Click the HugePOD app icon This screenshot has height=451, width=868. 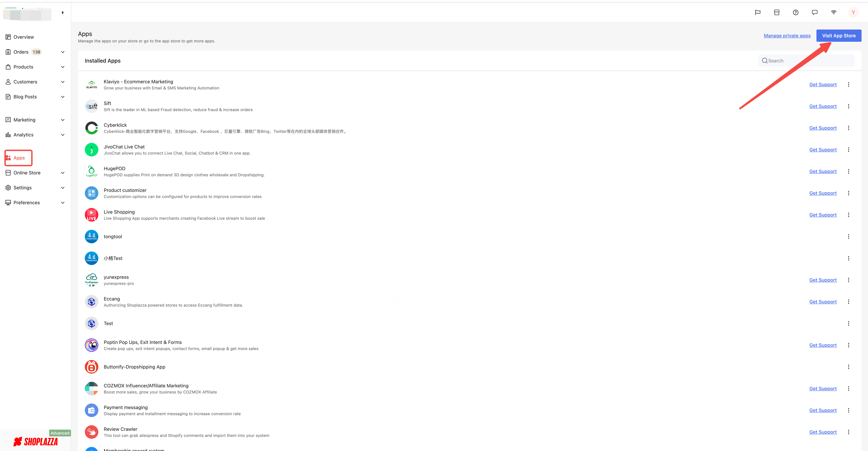pyautogui.click(x=92, y=171)
